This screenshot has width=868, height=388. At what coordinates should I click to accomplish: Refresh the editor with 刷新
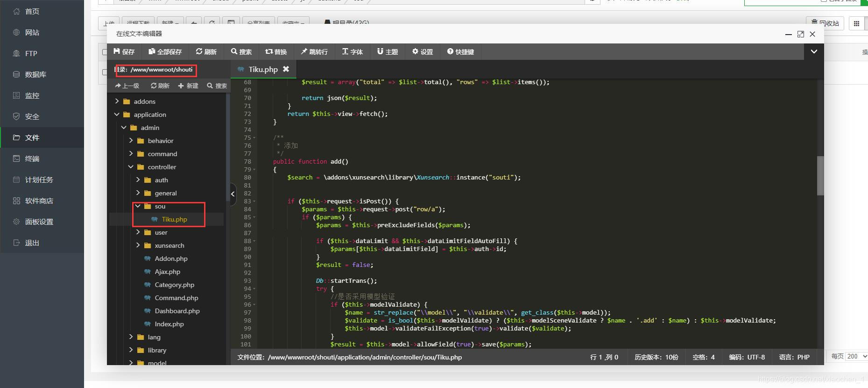coord(206,51)
